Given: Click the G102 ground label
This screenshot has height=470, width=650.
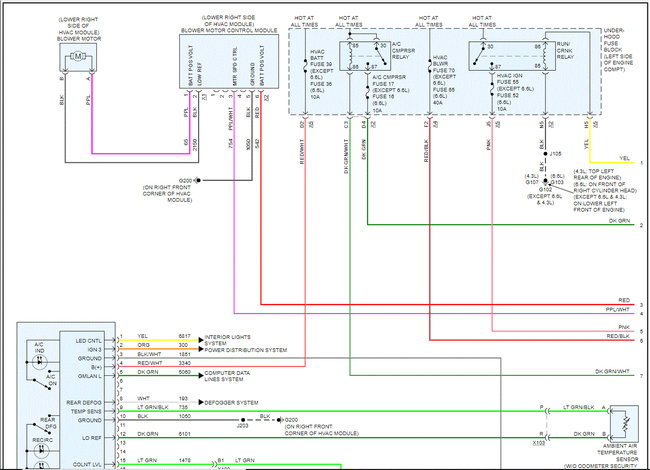Looking at the screenshot, I should coord(545,189).
